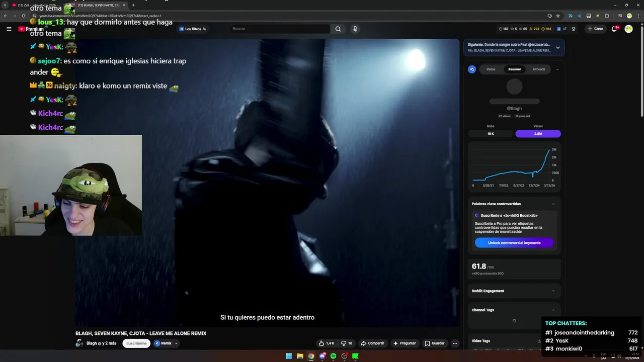Open vidIQ list icon beside blue icon
Screen dimensions: 644x362
coord(565,29)
